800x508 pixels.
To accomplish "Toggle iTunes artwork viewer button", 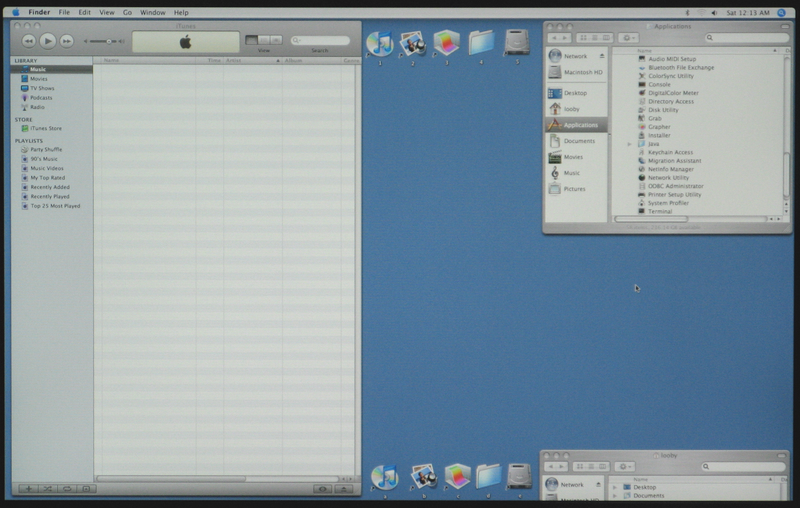I will click(86, 489).
